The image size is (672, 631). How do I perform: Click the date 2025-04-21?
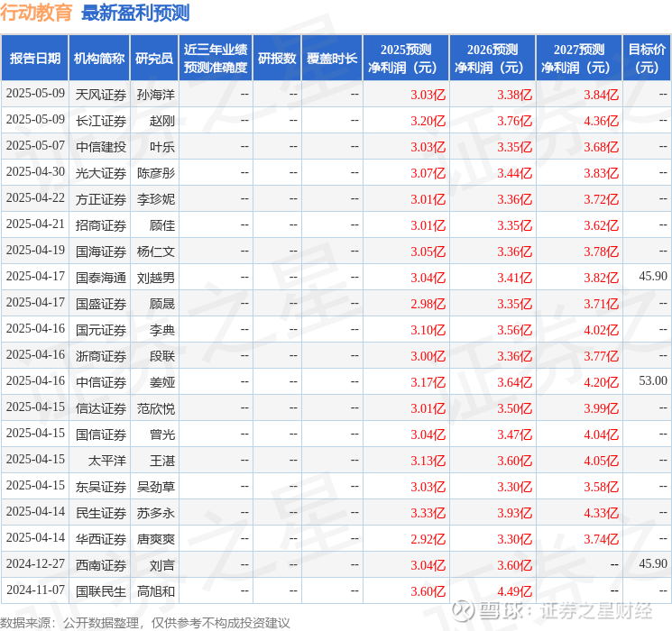[35, 224]
